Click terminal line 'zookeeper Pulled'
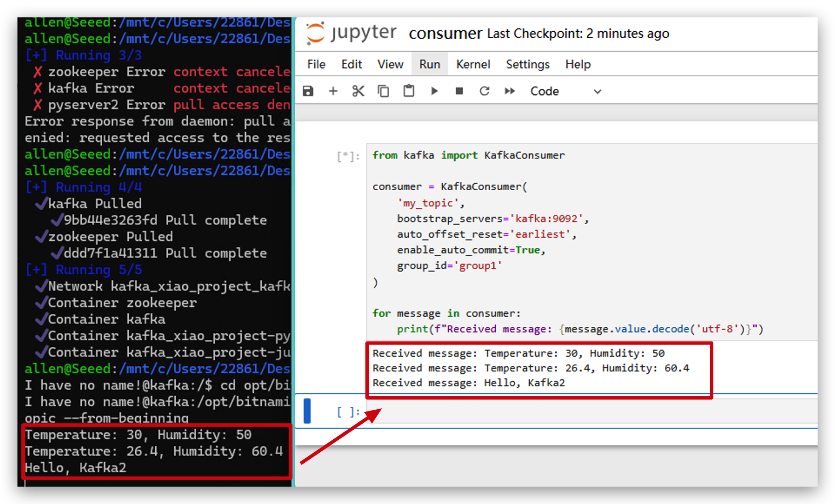Screen dimensions: 835x504 coord(104,237)
